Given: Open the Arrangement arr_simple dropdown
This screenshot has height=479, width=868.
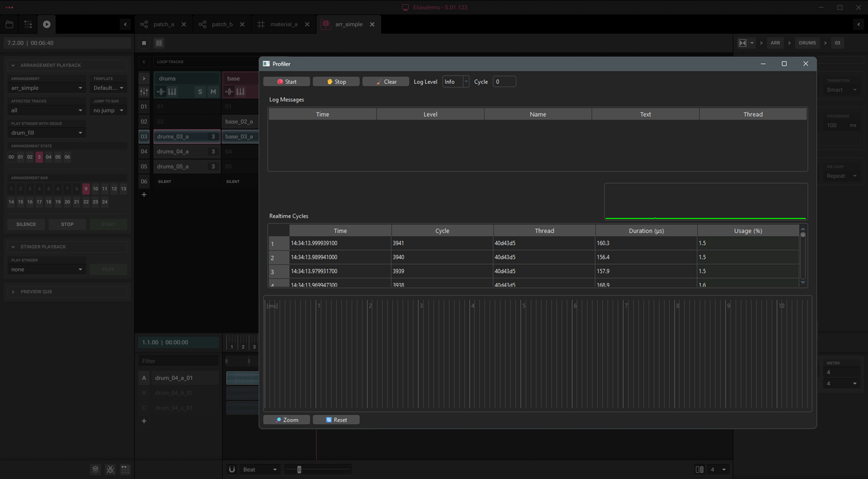Looking at the screenshot, I should (x=47, y=88).
